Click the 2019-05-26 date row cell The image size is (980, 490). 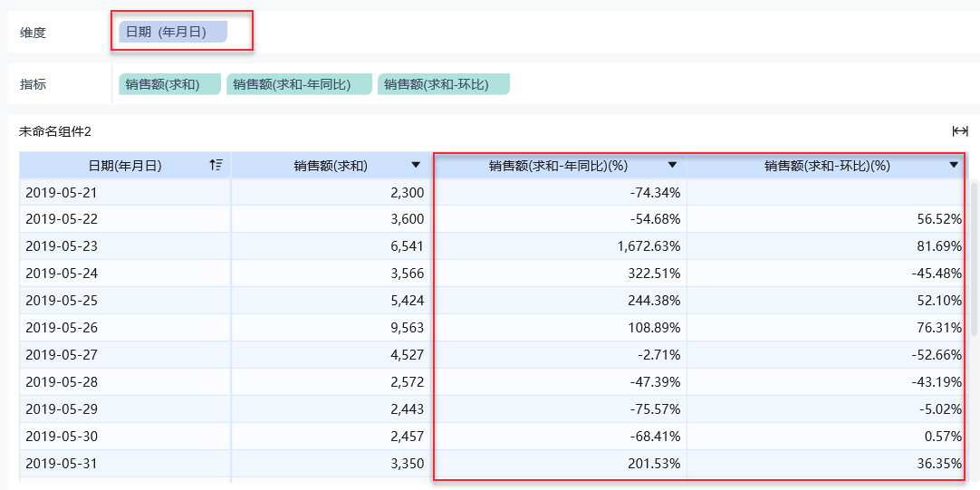pos(60,328)
